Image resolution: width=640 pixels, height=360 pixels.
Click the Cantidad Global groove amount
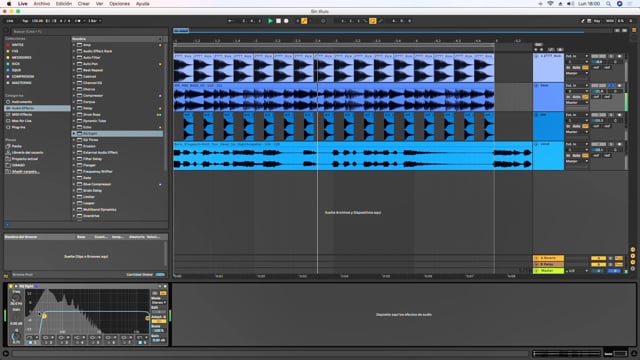(x=160, y=275)
